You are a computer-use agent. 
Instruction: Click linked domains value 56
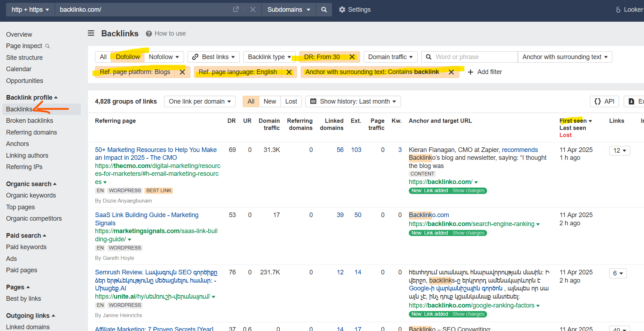(340, 150)
